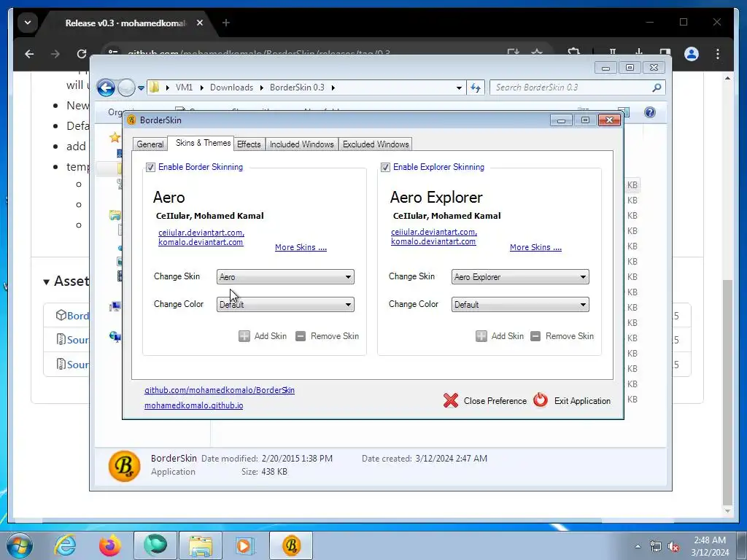Viewport: 747px width, 560px height.
Task: Click the Explorer refresh button
Action: pyautogui.click(x=476, y=87)
